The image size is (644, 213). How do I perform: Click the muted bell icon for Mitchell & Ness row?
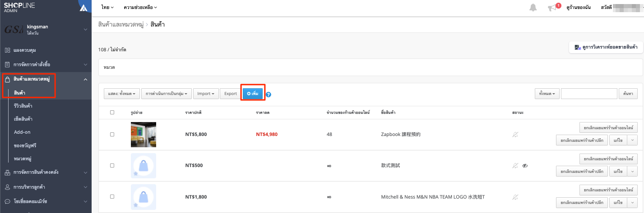coord(515,197)
